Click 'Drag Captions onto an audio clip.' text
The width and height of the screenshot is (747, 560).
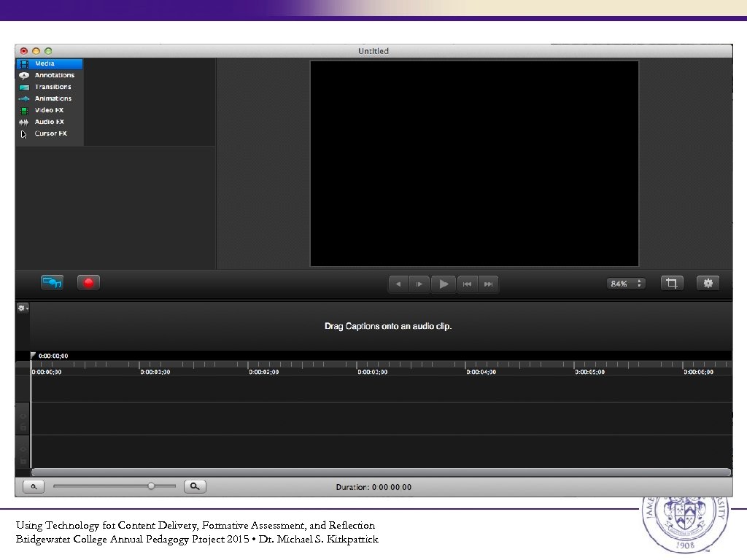pyautogui.click(x=388, y=326)
